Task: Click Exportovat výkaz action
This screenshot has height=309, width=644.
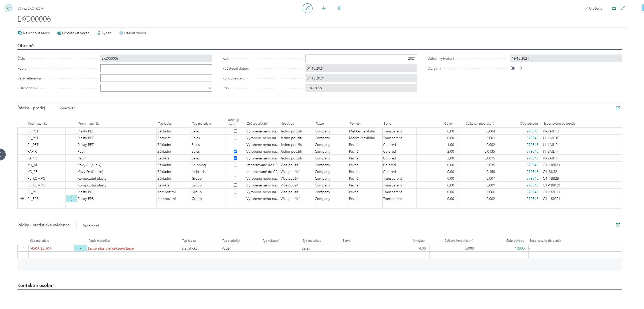Action: 73,33
